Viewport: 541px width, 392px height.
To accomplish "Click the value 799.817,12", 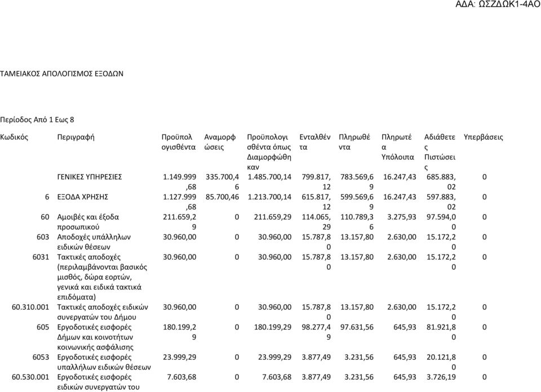I will (x=316, y=182).
